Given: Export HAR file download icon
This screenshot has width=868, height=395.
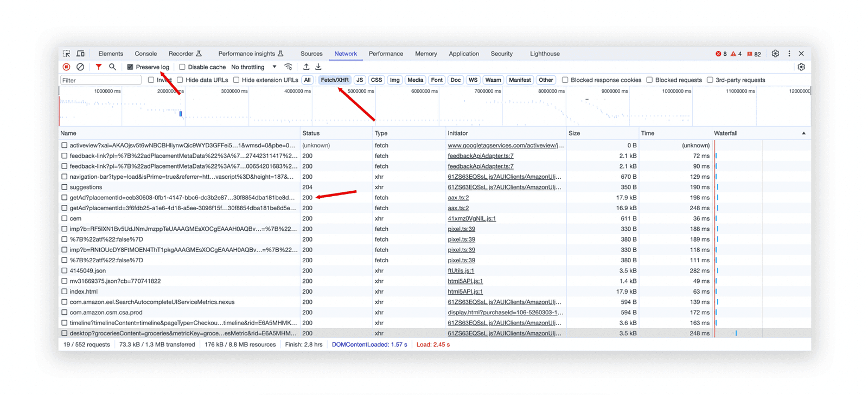Looking at the screenshot, I should point(318,67).
